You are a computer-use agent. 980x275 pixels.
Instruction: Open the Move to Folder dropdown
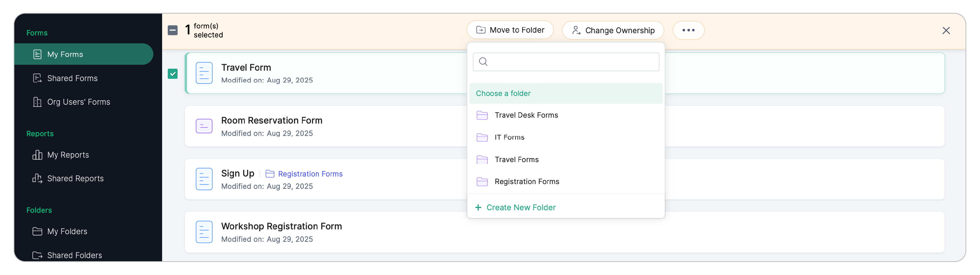[510, 30]
